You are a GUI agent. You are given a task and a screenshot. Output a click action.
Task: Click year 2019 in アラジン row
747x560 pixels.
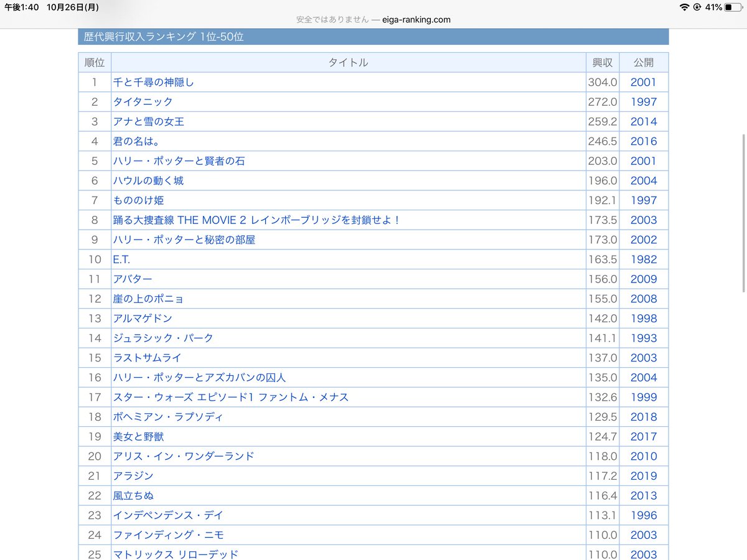644,476
